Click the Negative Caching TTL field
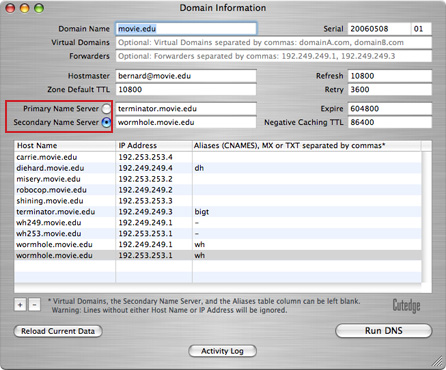The width and height of the screenshot is (446, 370). [x=390, y=122]
